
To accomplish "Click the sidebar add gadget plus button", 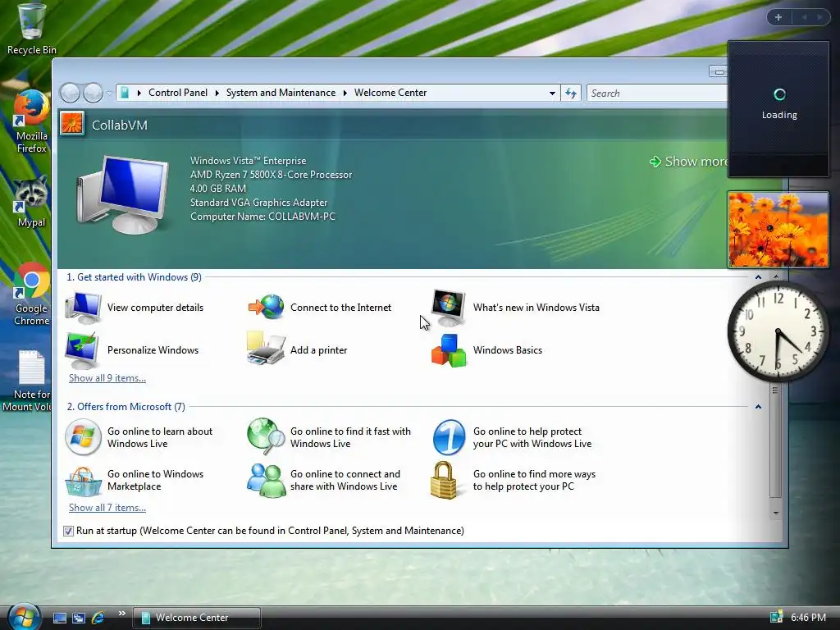I will point(778,17).
